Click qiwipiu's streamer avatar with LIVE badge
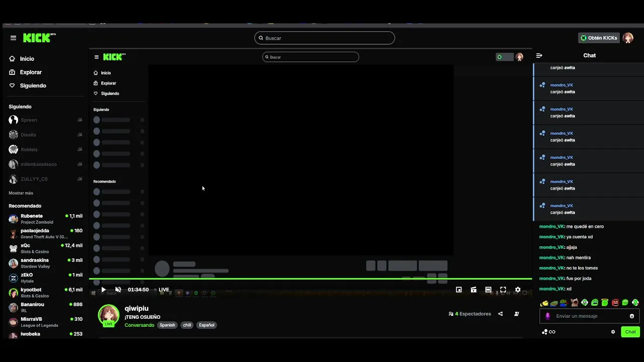The width and height of the screenshot is (644, 362). pos(109,315)
